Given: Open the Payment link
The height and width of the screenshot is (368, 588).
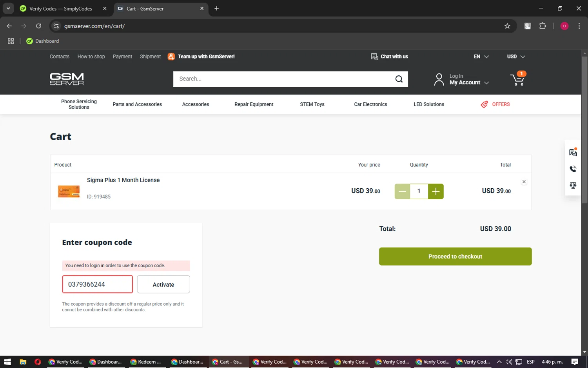Looking at the screenshot, I should point(122,56).
